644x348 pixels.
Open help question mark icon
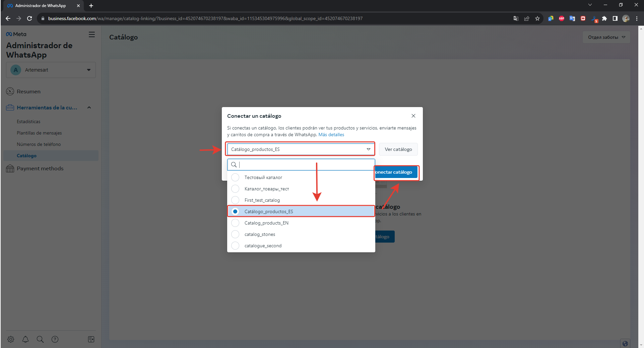55,339
